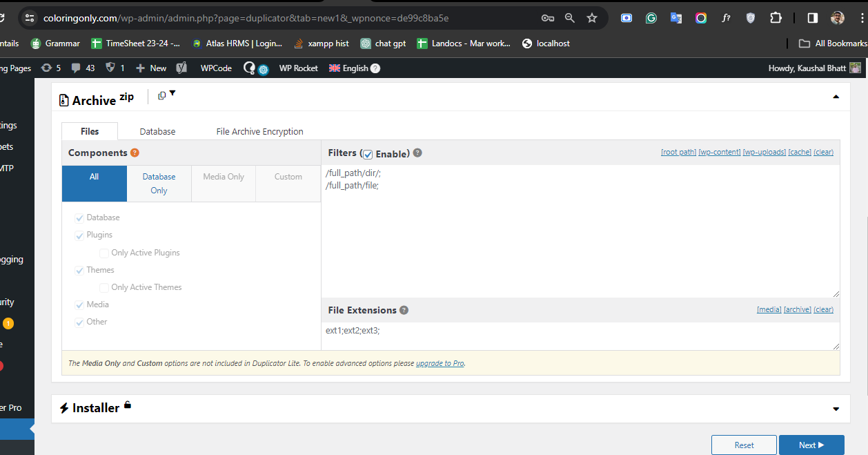Image resolution: width=868 pixels, height=455 pixels.
Task: Click the File Extensions help icon
Action: click(404, 311)
